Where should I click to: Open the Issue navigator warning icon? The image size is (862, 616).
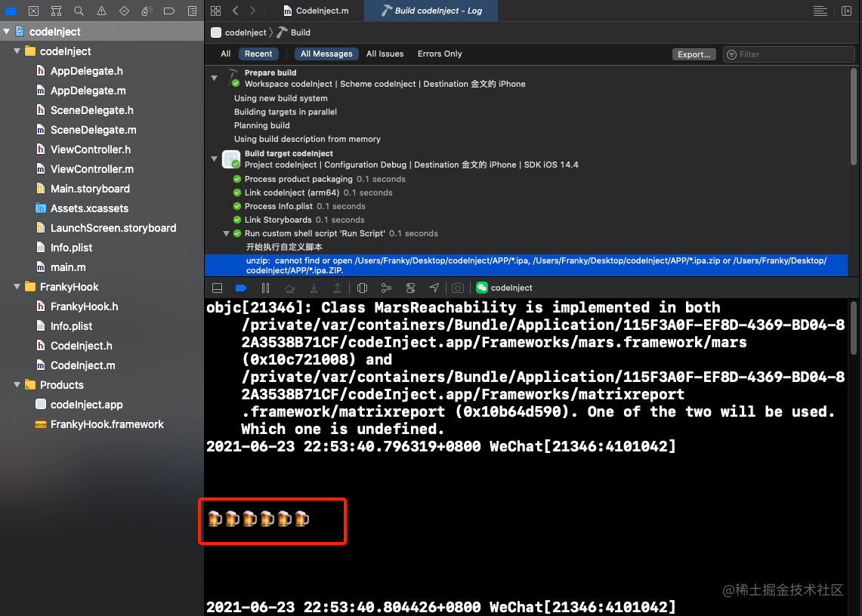coord(102,11)
